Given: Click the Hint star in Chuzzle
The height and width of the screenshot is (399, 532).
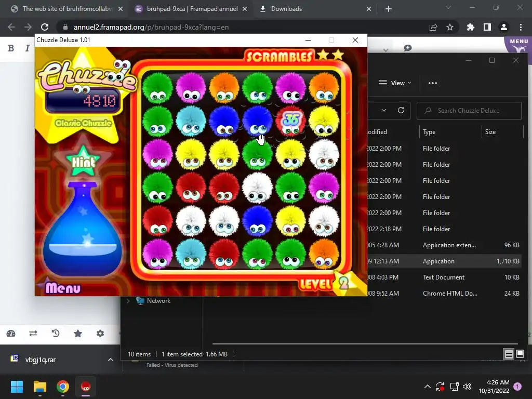Looking at the screenshot, I should pos(83,161).
